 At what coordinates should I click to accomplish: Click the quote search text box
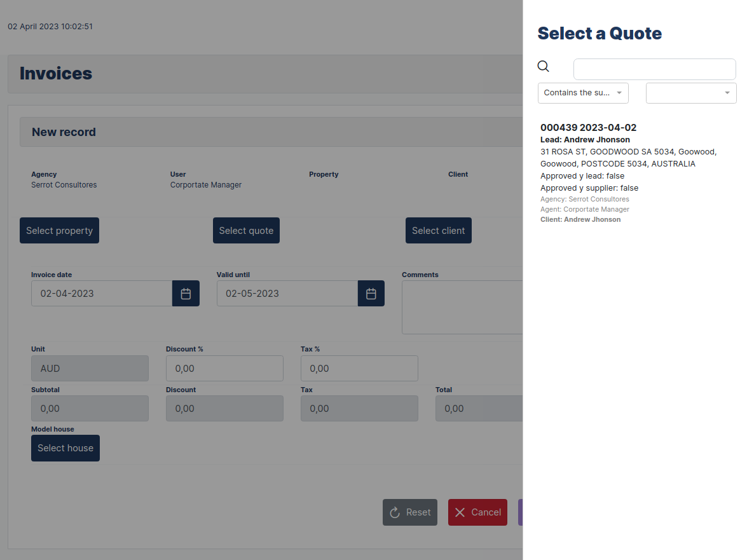pyautogui.click(x=654, y=69)
